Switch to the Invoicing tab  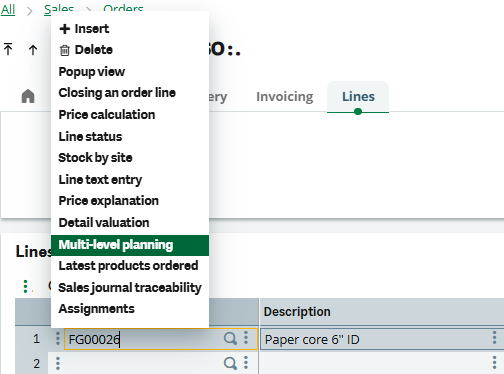pos(285,97)
